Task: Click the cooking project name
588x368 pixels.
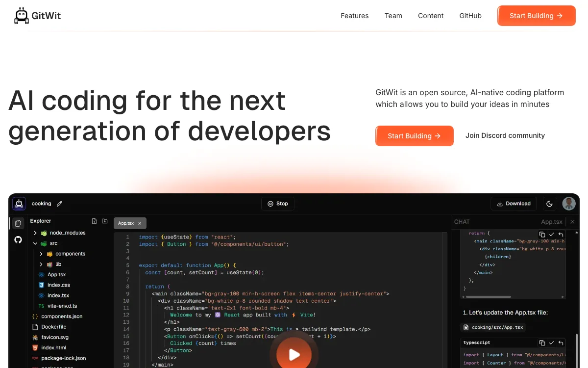Action: 41,204
